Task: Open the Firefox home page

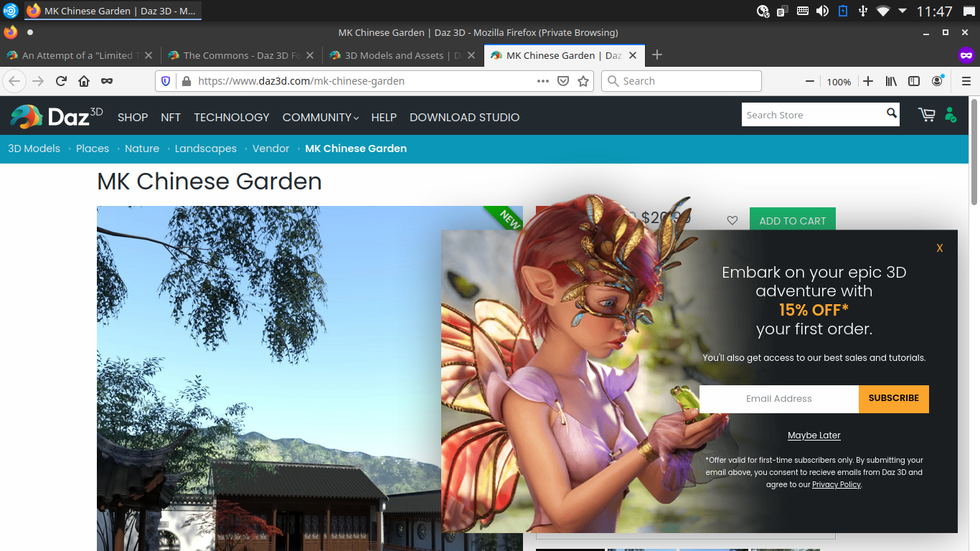Action: [x=84, y=81]
